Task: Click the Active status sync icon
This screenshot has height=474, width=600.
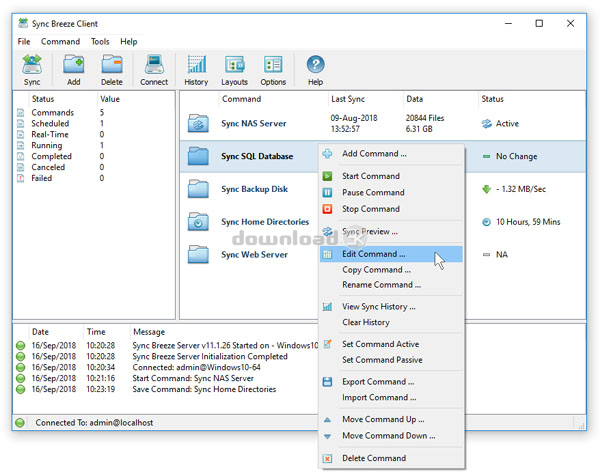Action: [486, 124]
